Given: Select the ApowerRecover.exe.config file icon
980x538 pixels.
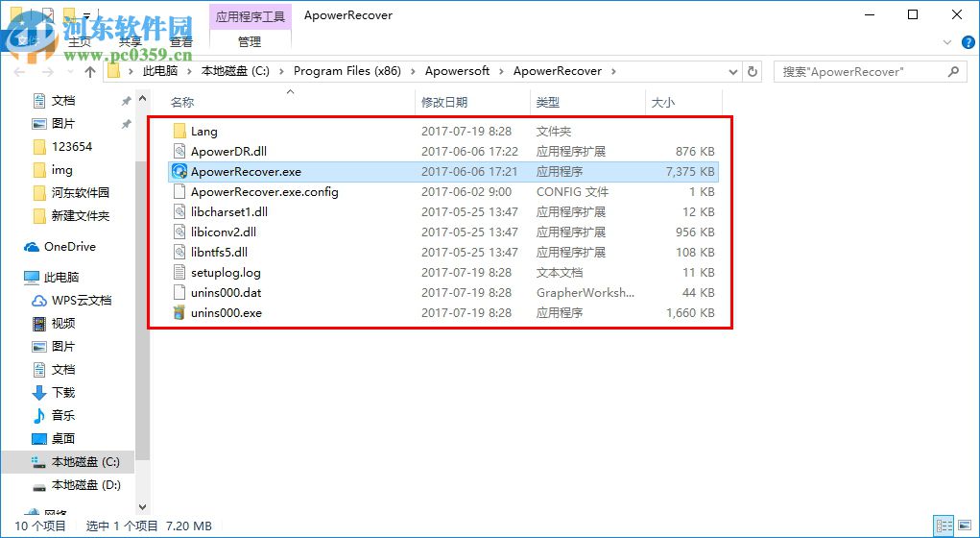Looking at the screenshot, I should coord(180,191).
